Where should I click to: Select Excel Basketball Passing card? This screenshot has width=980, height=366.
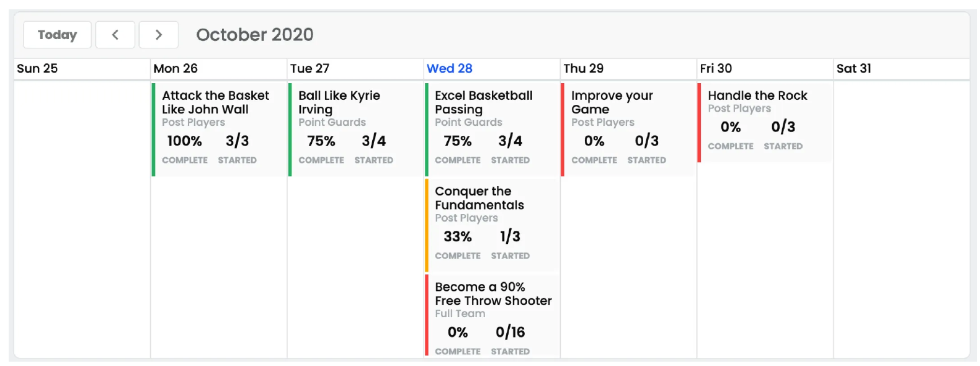click(483, 102)
